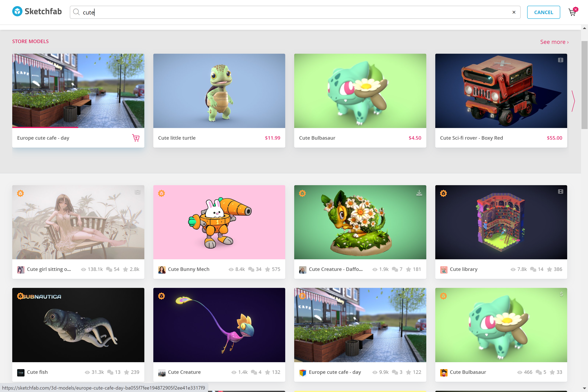Image resolution: width=588 pixels, height=392 pixels.
Task: Clear the search field with the X
Action: tap(514, 12)
